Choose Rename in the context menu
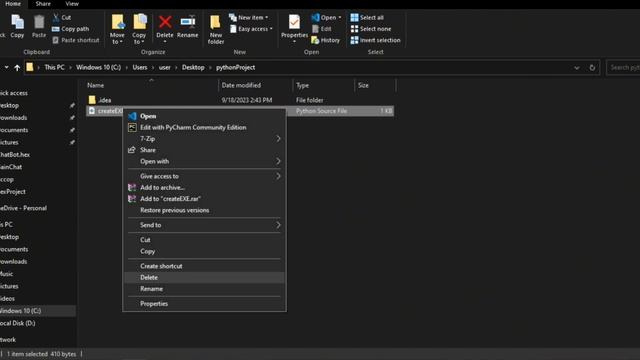The width and height of the screenshot is (640, 360). 204,289
